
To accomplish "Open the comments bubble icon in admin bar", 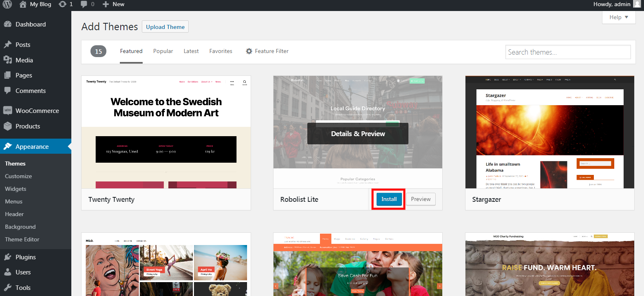I will click(84, 4).
